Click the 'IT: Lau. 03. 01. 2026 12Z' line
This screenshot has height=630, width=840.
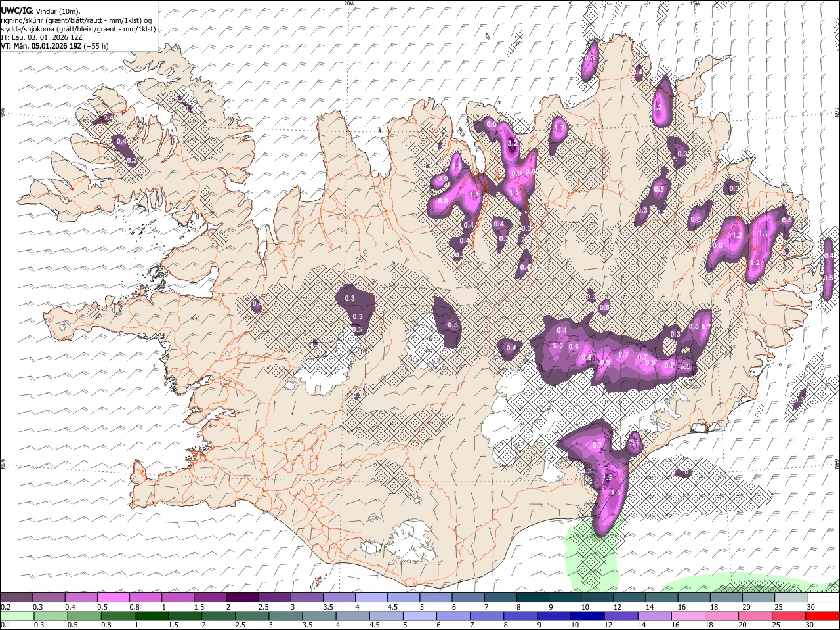point(41,37)
